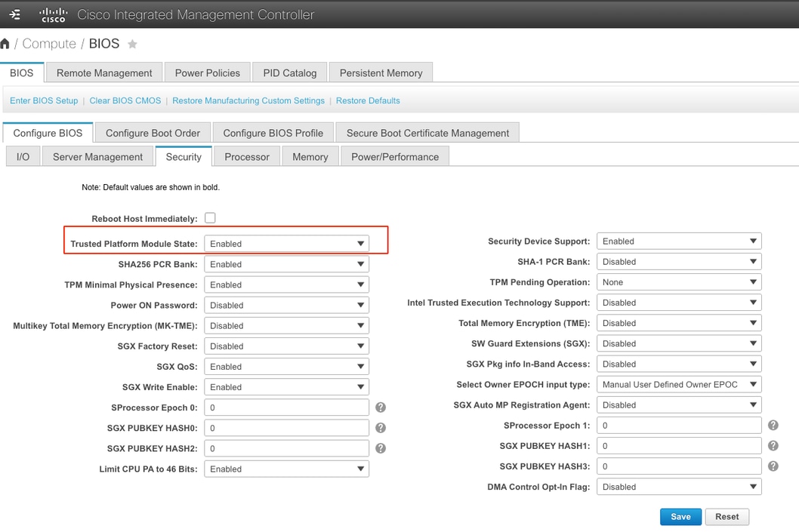The width and height of the screenshot is (799, 532).
Task: Click the SProcessor Epoch 0 input field
Action: tap(286, 407)
